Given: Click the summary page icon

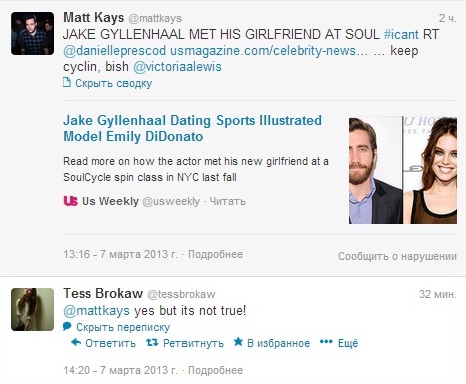Looking at the screenshot, I should click(x=67, y=82).
